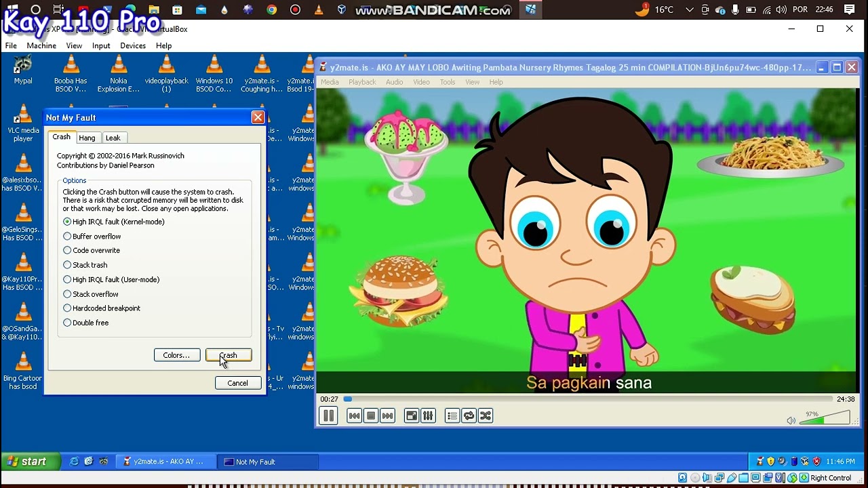Select High IRQL fault (Kernel-mode) option
Image resolution: width=868 pixels, height=488 pixels.
point(114,222)
